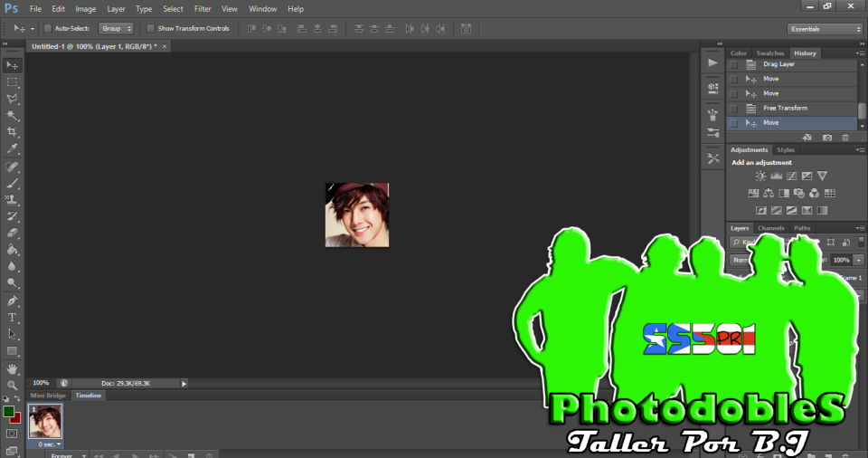This screenshot has height=458, width=868.
Task: Switch to the Swatches tab
Action: (770, 53)
